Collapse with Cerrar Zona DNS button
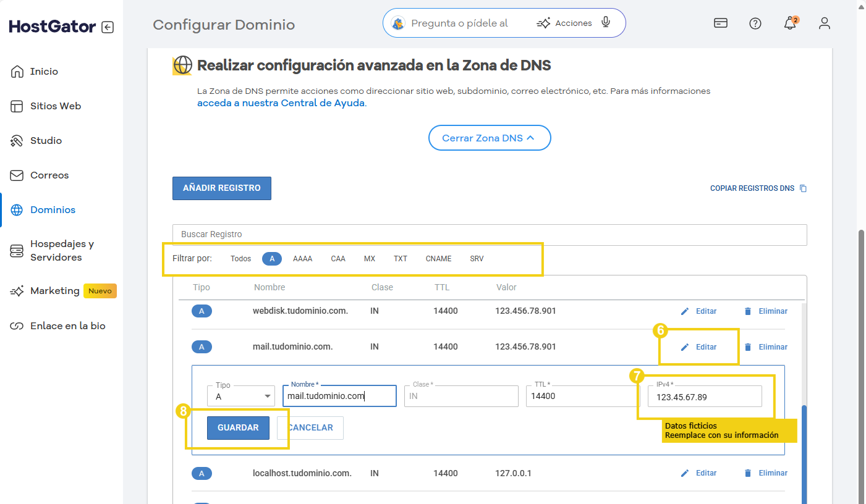The width and height of the screenshot is (866, 504). coord(489,138)
